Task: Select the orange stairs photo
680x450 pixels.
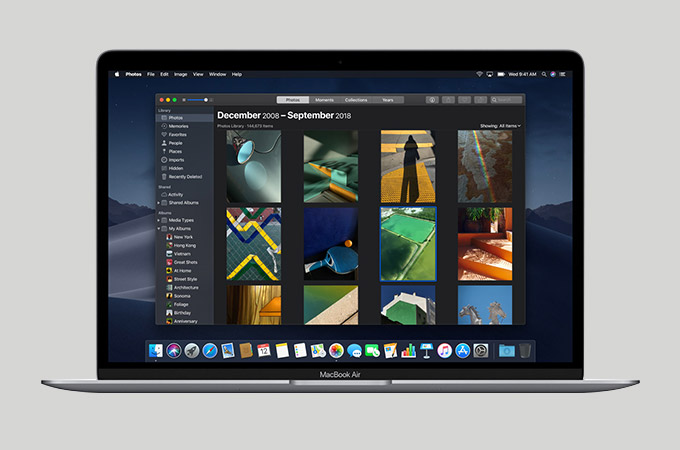Action: (485, 244)
